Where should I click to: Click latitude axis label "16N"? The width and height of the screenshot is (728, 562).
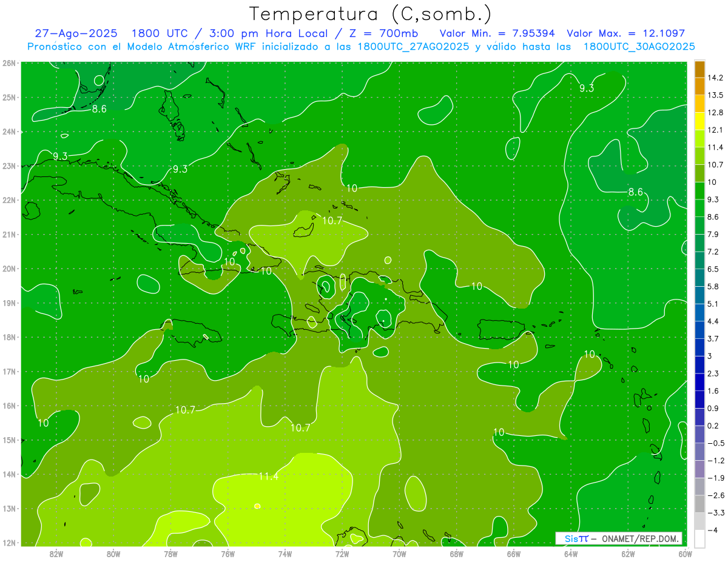pyautogui.click(x=9, y=406)
